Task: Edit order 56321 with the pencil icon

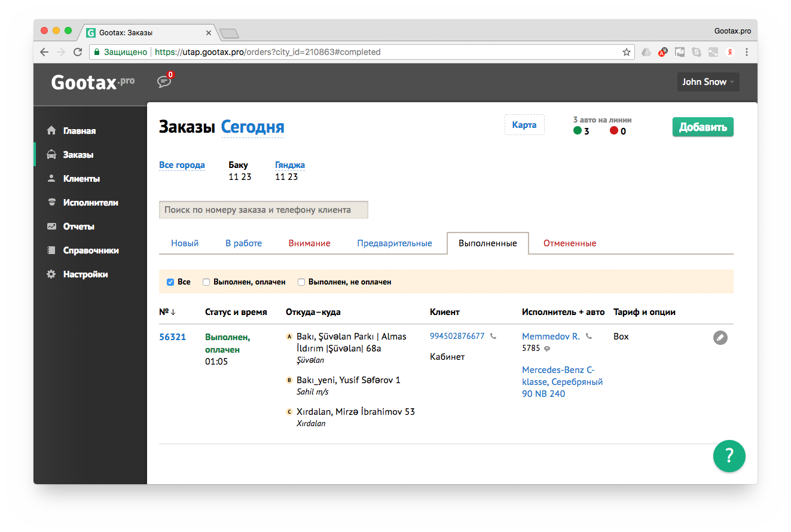Action: tap(720, 338)
